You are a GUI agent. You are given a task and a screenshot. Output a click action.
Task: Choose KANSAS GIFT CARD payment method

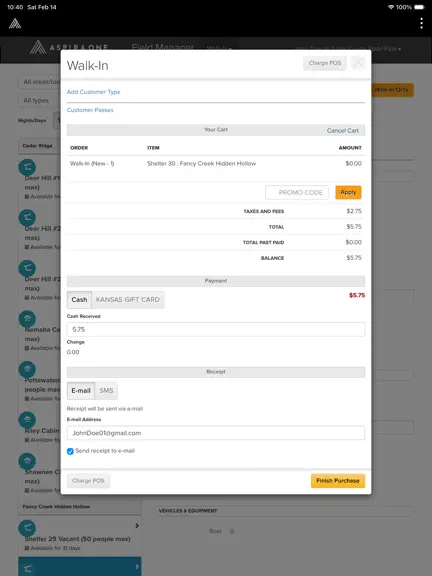[x=128, y=300]
